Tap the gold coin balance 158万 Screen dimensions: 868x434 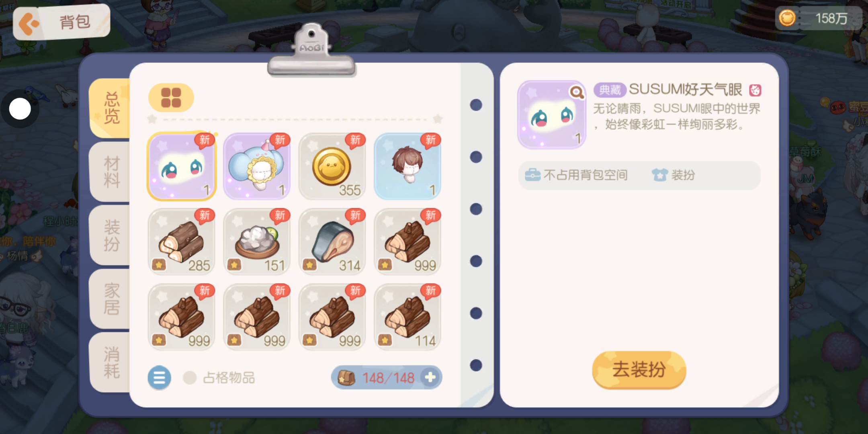tap(818, 18)
